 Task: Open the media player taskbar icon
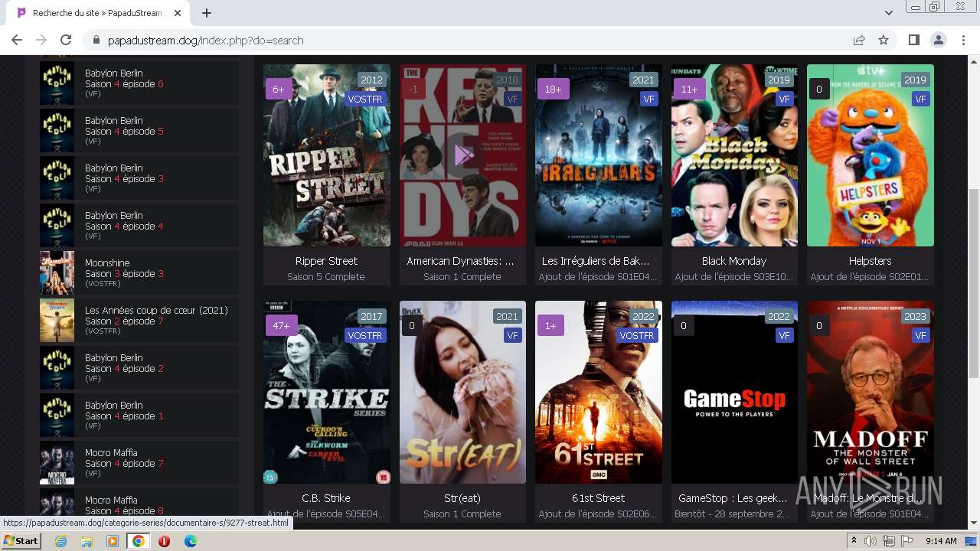point(113,541)
